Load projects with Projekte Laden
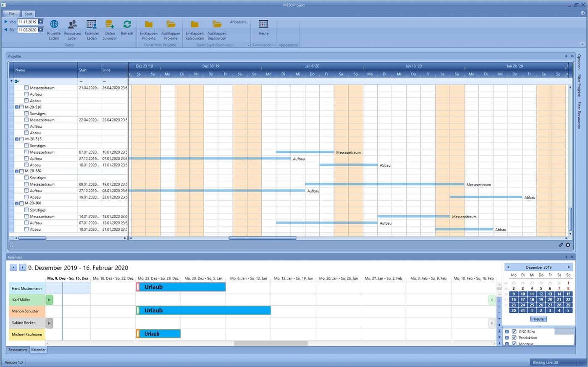Screen dimensions: 588x367 (x=54, y=29)
